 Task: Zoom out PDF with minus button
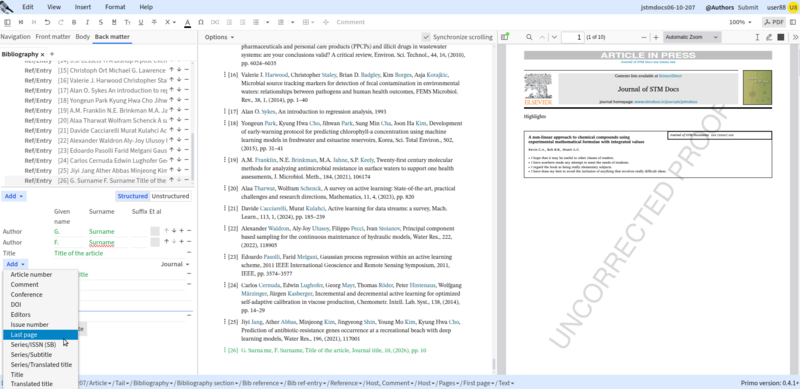[644, 37]
